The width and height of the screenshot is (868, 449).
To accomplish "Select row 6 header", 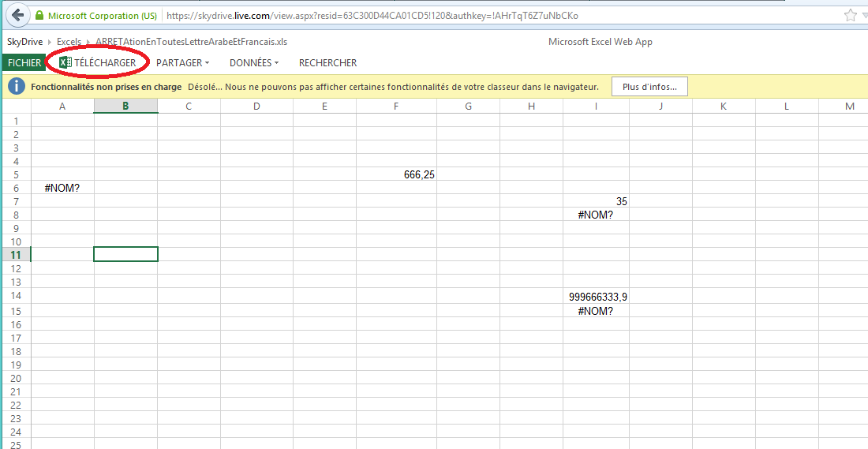I will (x=16, y=188).
